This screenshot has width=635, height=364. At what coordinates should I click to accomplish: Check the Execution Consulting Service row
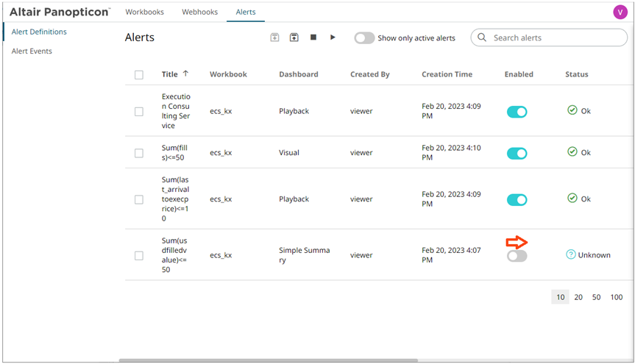click(x=139, y=112)
